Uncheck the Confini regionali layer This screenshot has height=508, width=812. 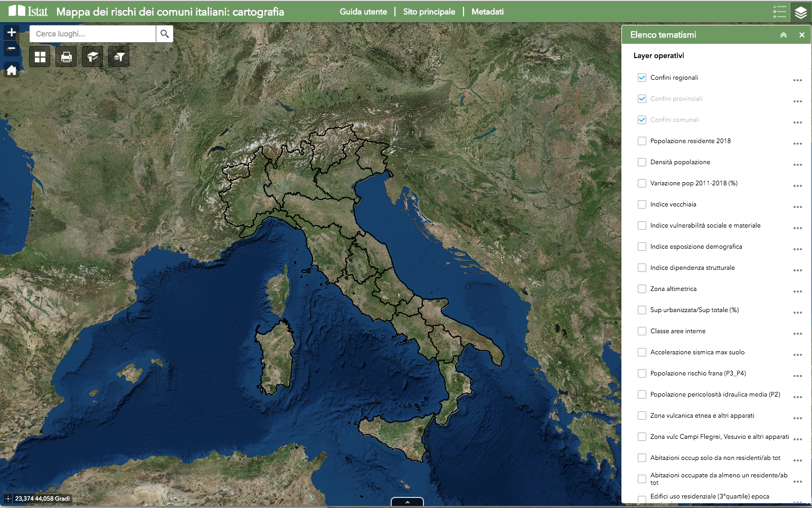(642, 78)
